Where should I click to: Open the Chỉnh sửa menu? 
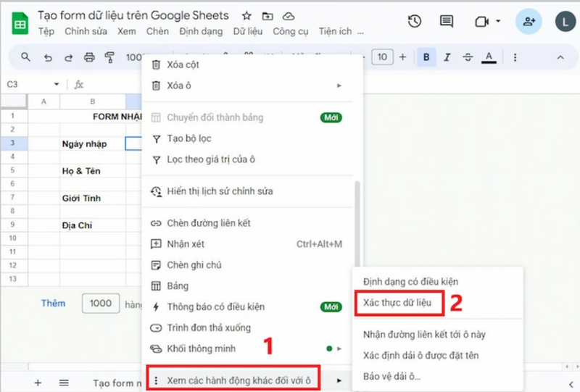(86, 31)
